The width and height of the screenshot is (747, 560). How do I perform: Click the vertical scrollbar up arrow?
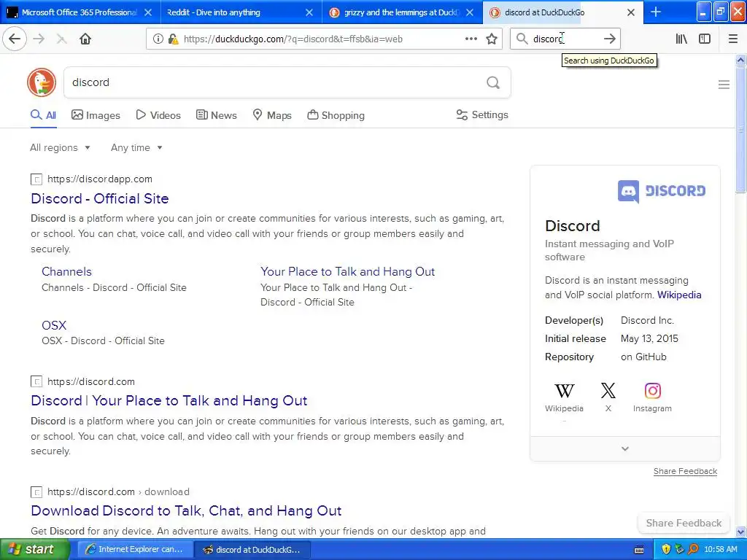(x=740, y=60)
